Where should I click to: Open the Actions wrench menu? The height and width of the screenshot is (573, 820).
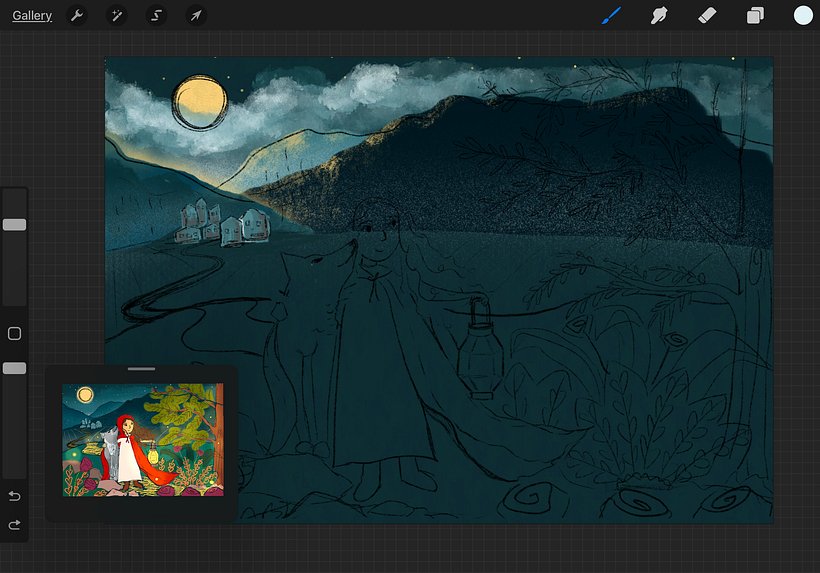pyautogui.click(x=77, y=16)
